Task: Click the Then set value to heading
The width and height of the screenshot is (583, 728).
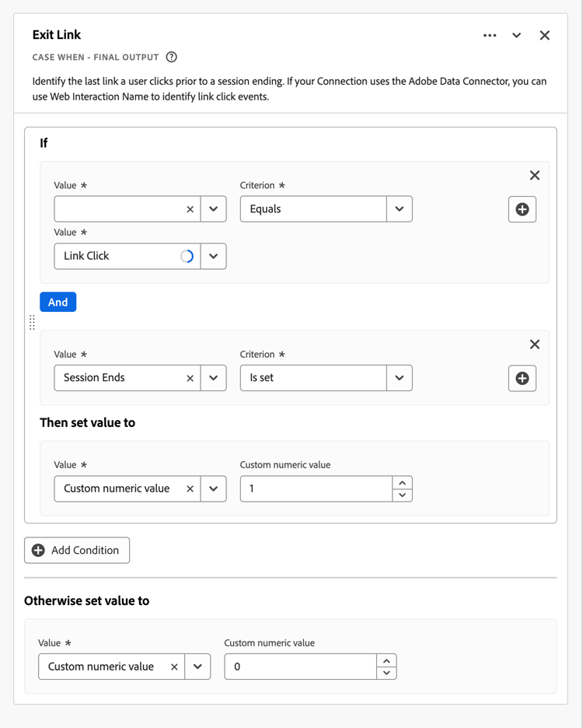Action: coord(88,422)
